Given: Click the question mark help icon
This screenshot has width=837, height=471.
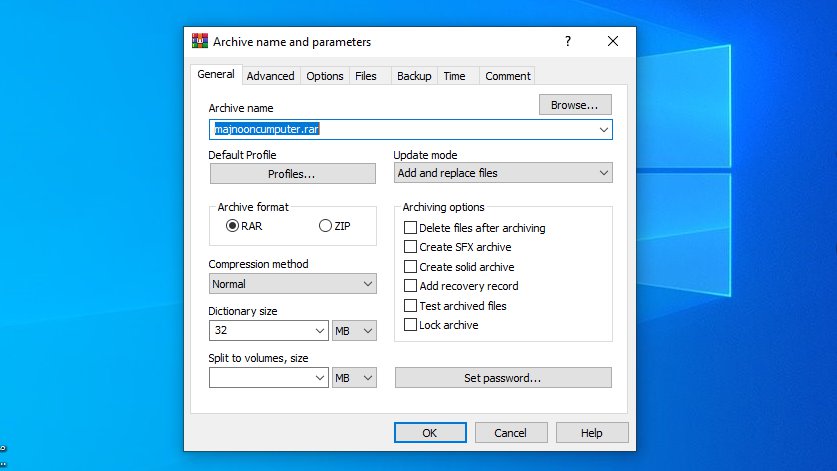Looking at the screenshot, I should click(568, 42).
